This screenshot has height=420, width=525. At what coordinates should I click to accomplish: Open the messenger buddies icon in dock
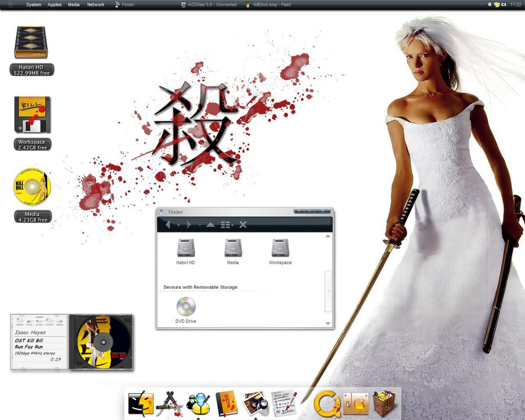(198, 404)
